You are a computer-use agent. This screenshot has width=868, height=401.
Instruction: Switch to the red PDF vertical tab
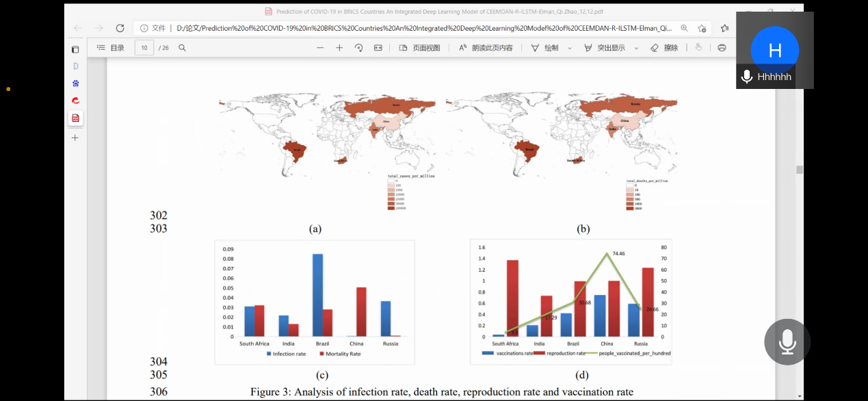[x=75, y=118]
